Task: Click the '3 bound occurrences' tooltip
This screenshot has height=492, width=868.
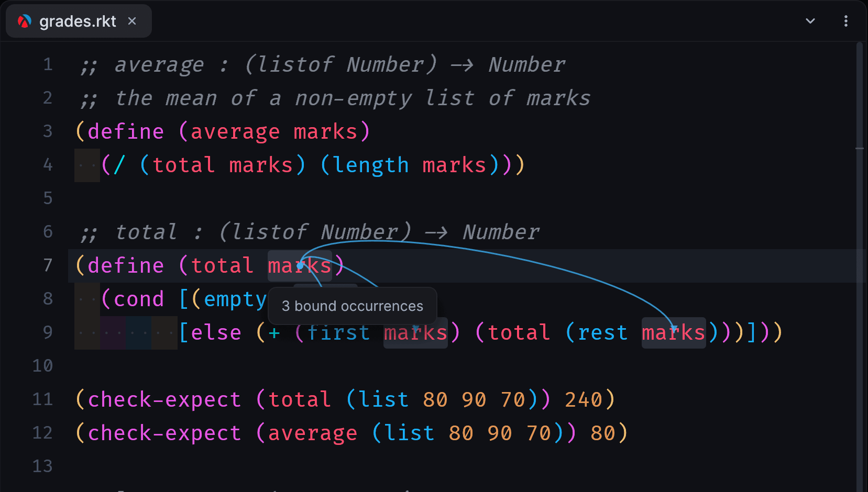Action: (352, 306)
